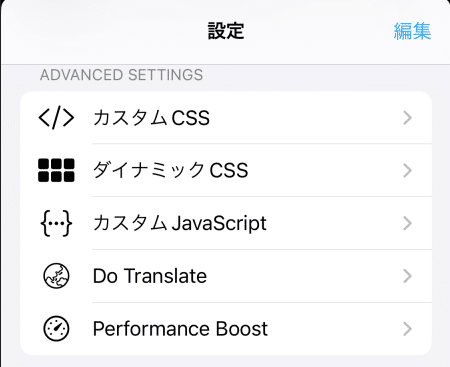Click the gray area below Performance Boost

[225, 361]
